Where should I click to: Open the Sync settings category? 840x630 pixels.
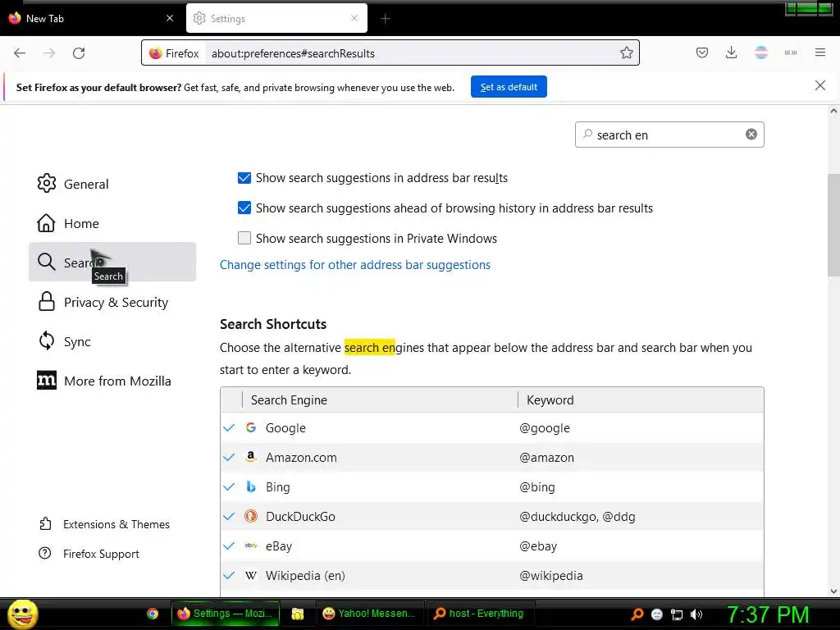pyautogui.click(x=112, y=341)
